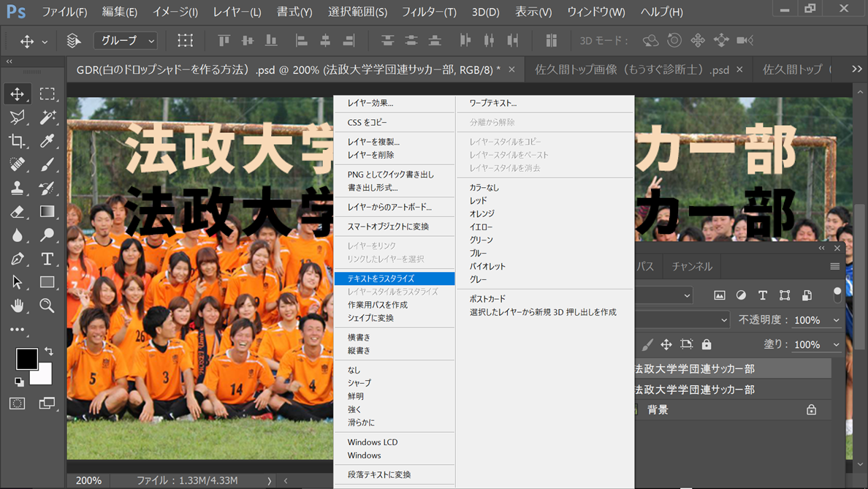Select the History Brush tool
This screenshot has height=489, width=868.
(47, 188)
